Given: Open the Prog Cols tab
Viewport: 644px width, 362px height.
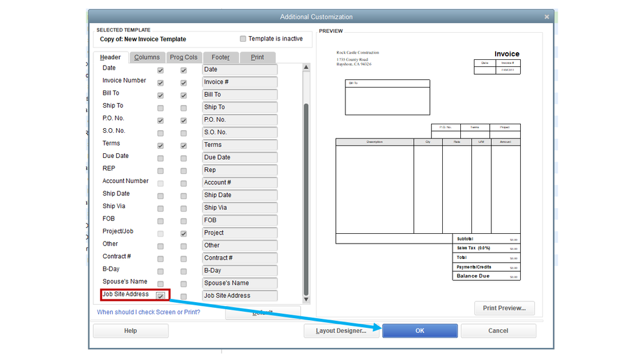Looking at the screenshot, I should click(184, 57).
